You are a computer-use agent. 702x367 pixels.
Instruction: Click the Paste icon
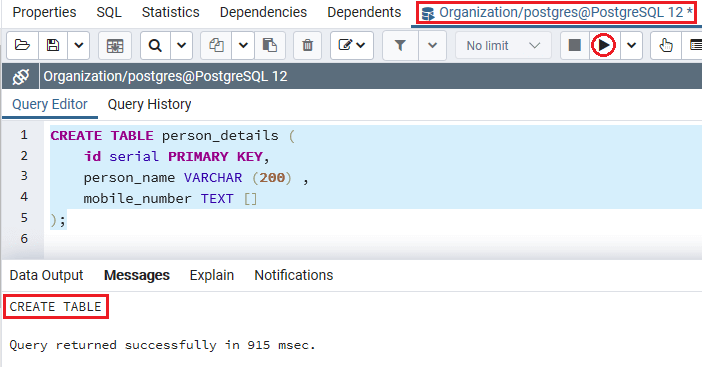270,45
